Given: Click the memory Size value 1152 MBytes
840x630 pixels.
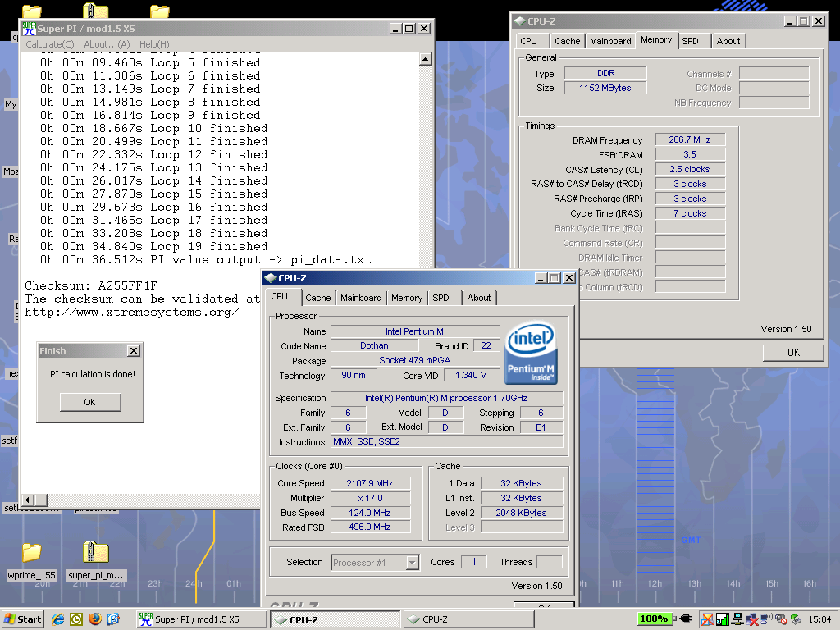Looking at the screenshot, I should 605,88.
